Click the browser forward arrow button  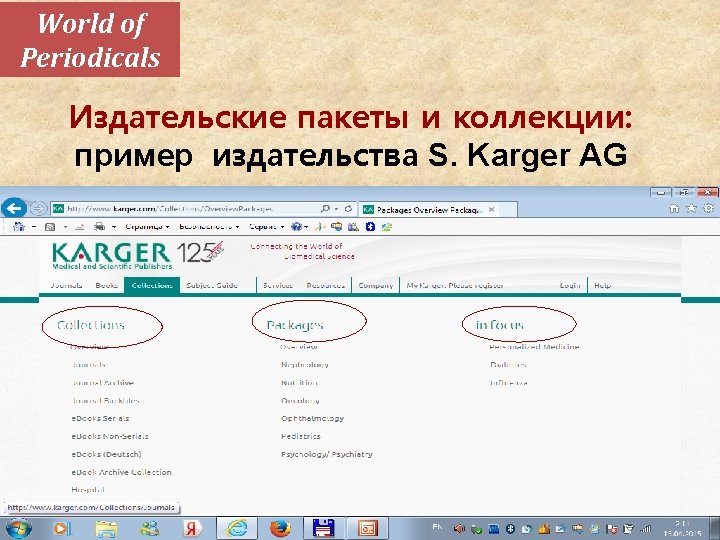point(39,208)
